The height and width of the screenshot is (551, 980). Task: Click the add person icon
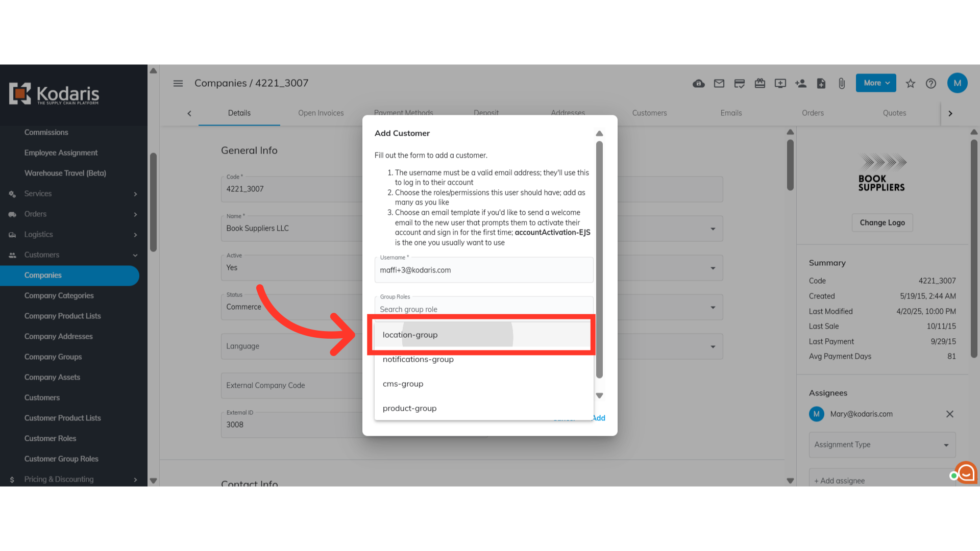(800, 83)
